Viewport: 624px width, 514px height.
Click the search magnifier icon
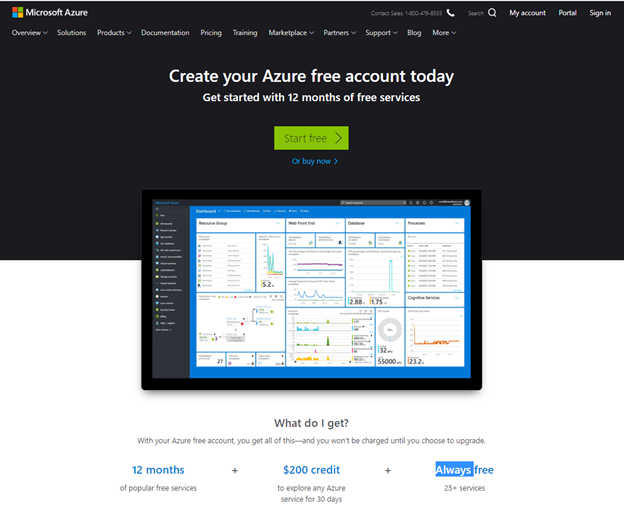[492, 13]
